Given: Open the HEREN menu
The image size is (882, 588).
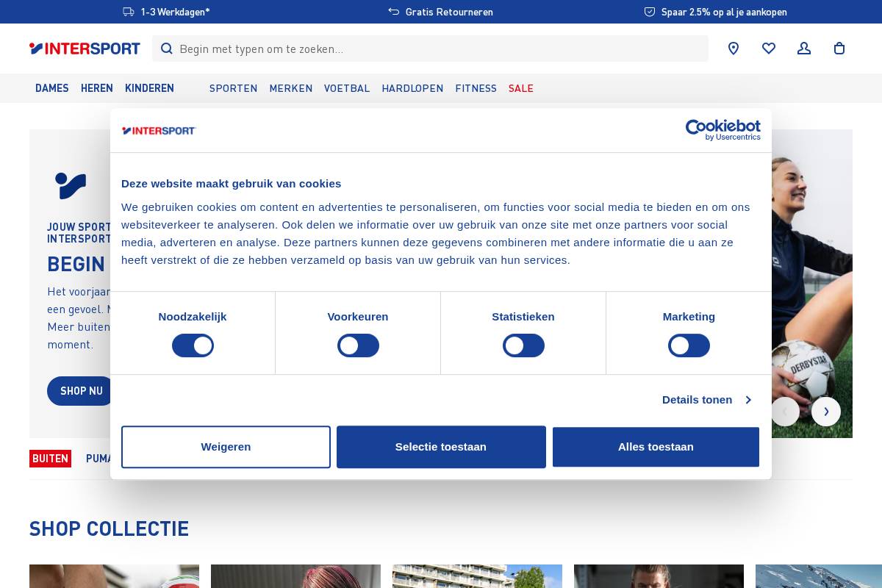Looking at the screenshot, I should pyautogui.click(x=97, y=88).
